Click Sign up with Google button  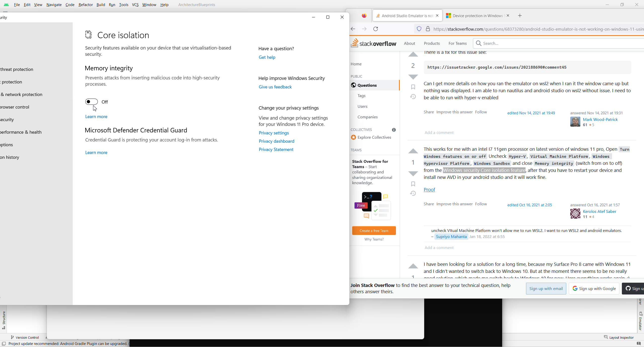click(x=594, y=288)
